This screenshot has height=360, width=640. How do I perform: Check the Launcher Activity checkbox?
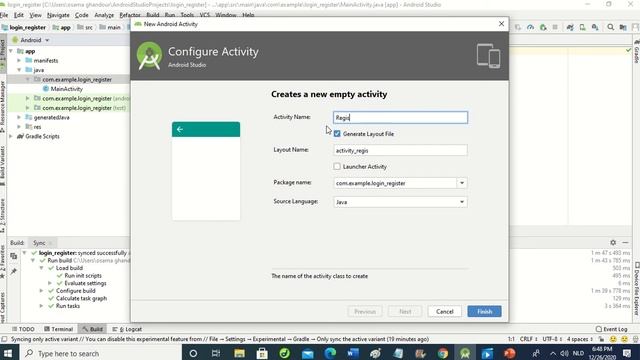[337, 166]
